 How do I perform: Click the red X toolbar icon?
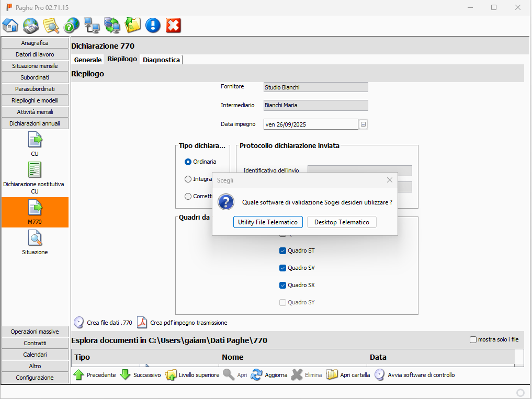(x=173, y=25)
